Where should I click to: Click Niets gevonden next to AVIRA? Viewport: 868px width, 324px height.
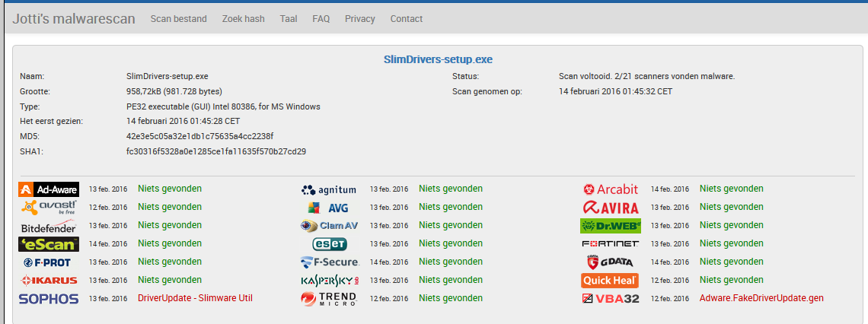(731, 207)
